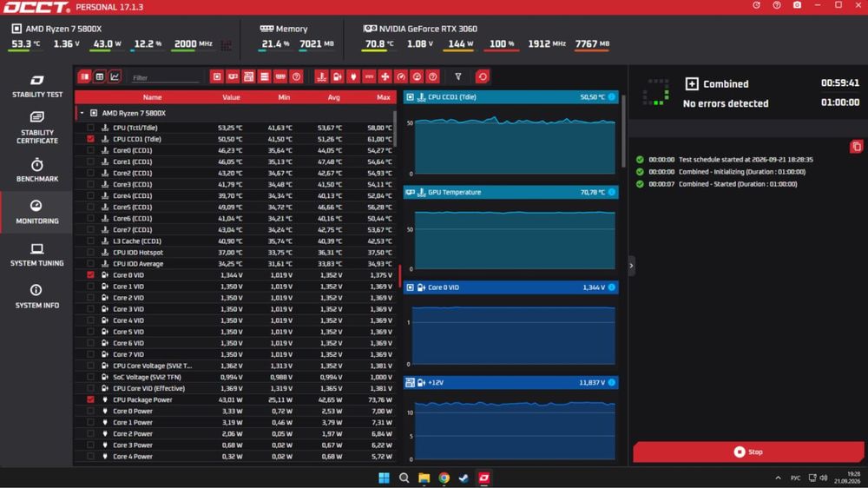Open Steam from the taskbar
The height and width of the screenshot is (488, 868).
(x=464, y=478)
